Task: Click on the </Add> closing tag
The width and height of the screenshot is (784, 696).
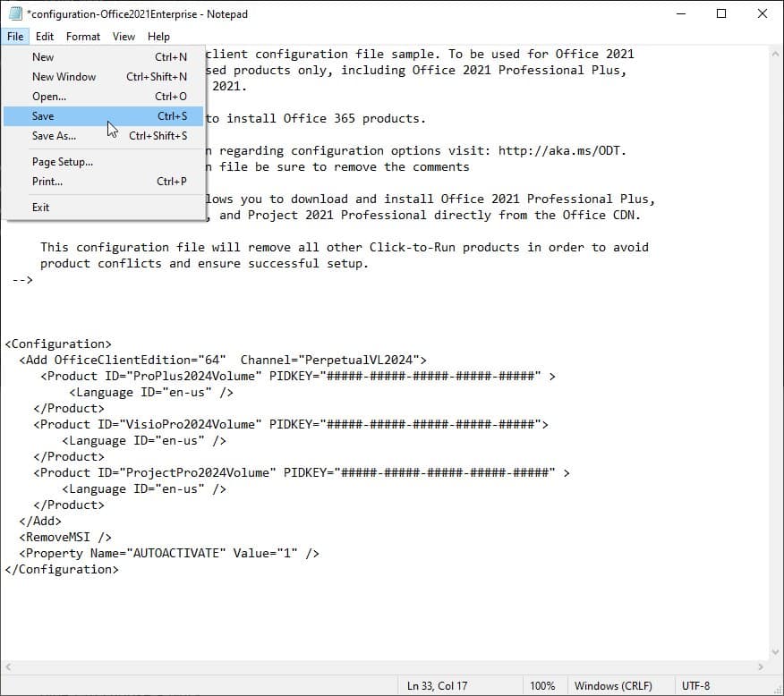Action: 40,521
